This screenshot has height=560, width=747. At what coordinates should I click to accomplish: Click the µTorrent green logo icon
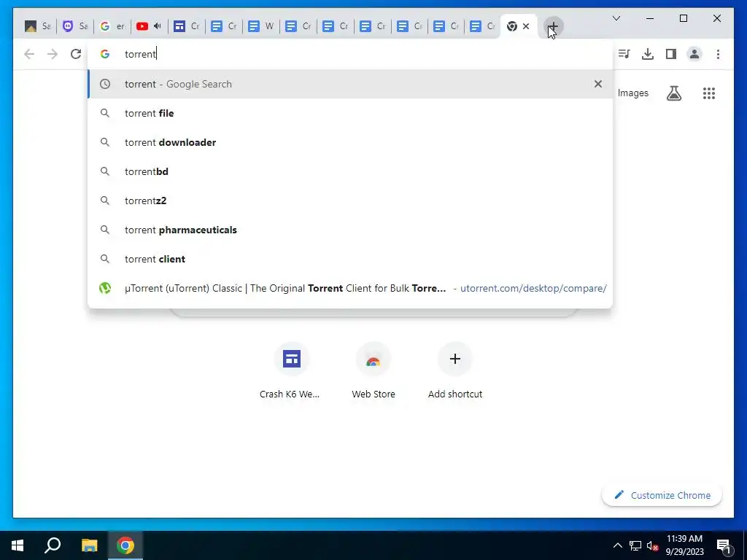(x=105, y=288)
